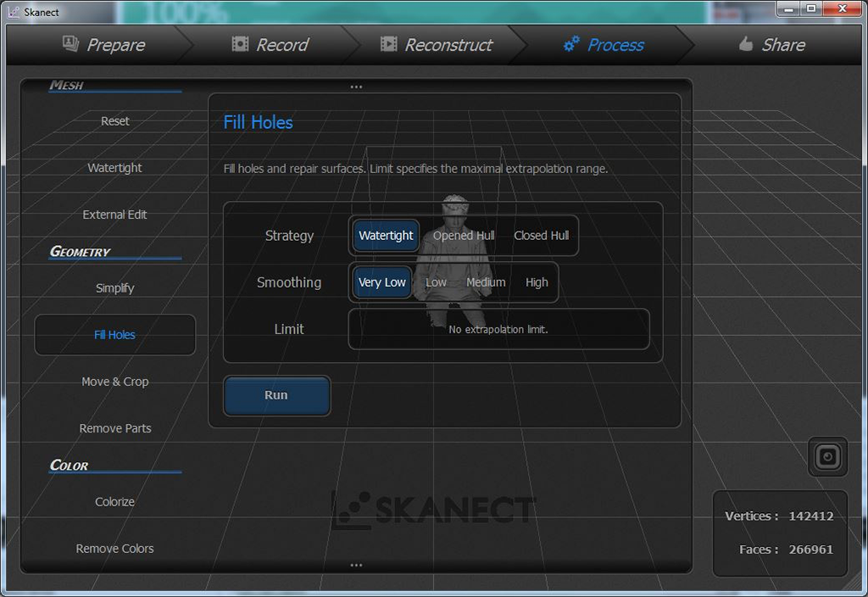Run the Fill Holes operation

tap(276, 395)
